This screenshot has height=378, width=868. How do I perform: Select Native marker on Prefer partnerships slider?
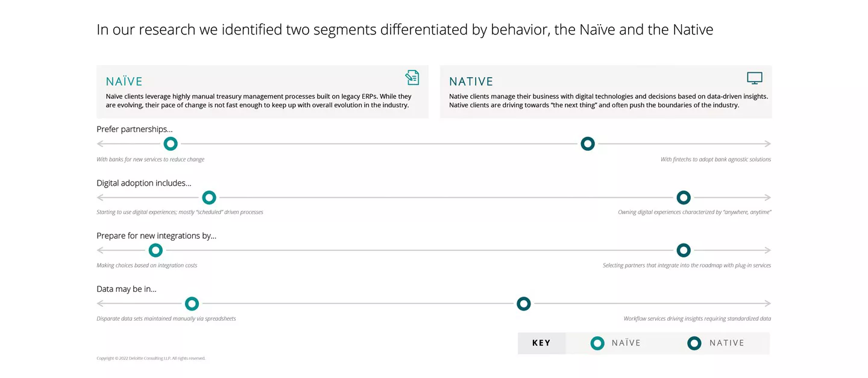(588, 143)
